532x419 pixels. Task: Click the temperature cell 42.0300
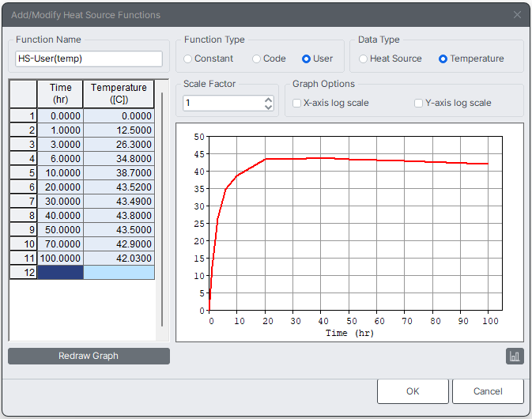(119, 259)
